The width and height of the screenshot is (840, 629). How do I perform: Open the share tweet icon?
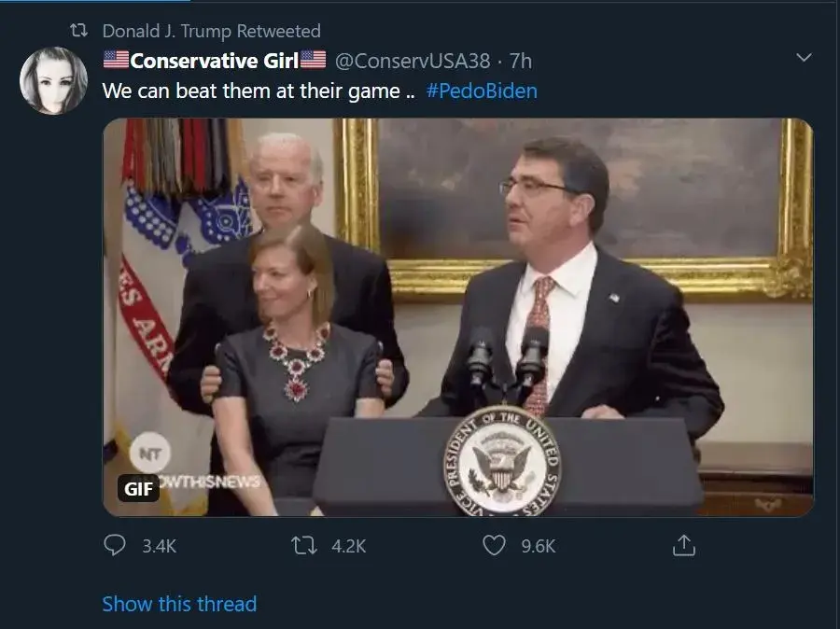click(x=684, y=545)
